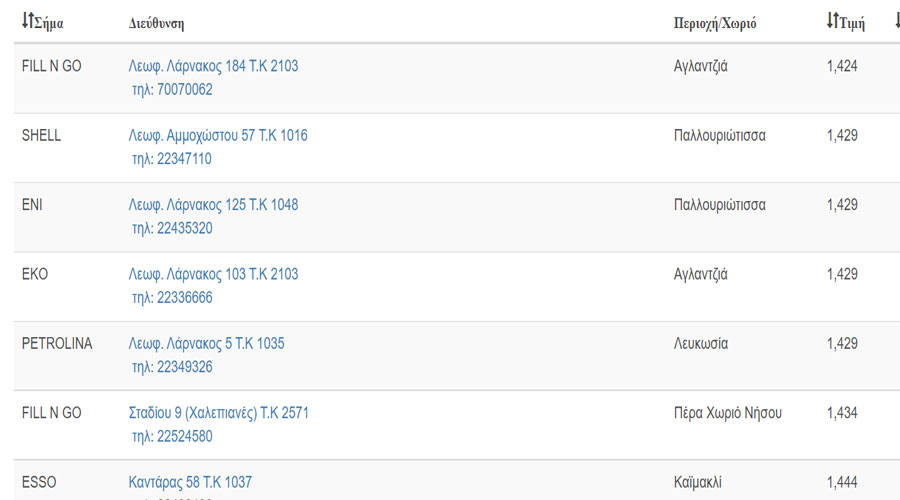The image size is (900, 500).
Task: Click the price 1,434
Action: tap(842, 413)
